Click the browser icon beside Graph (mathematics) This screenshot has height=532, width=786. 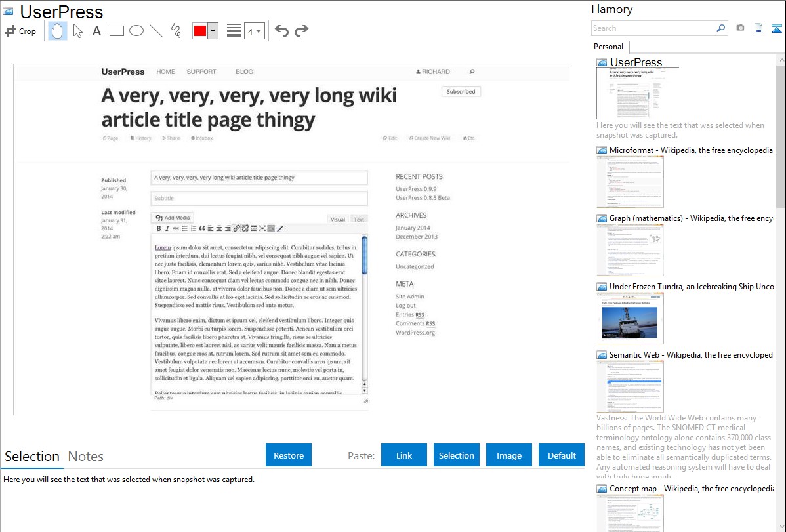(x=602, y=218)
